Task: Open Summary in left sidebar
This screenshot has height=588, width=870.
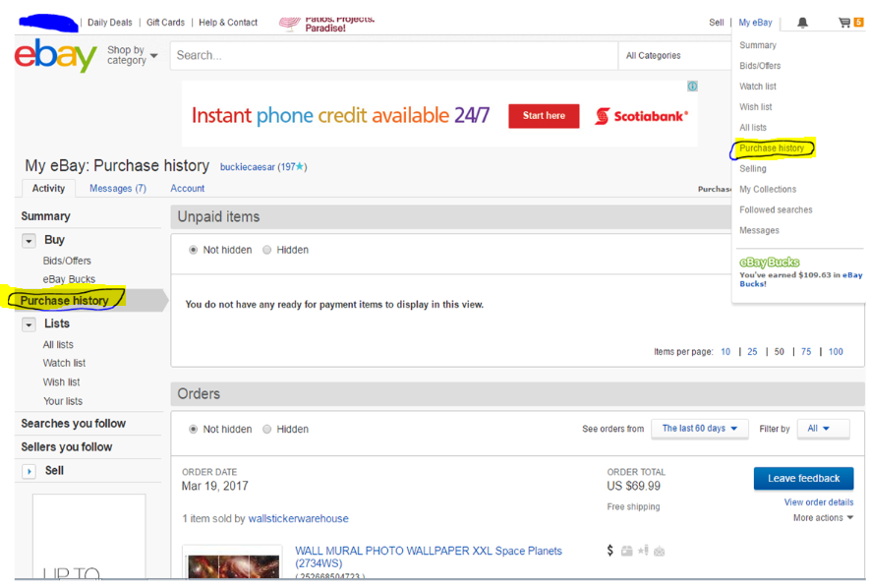Action: [45, 216]
